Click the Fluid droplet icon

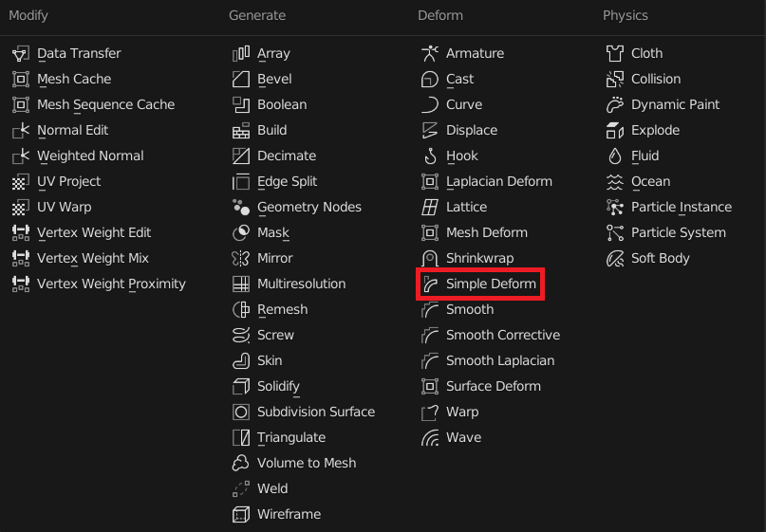tap(615, 156)
